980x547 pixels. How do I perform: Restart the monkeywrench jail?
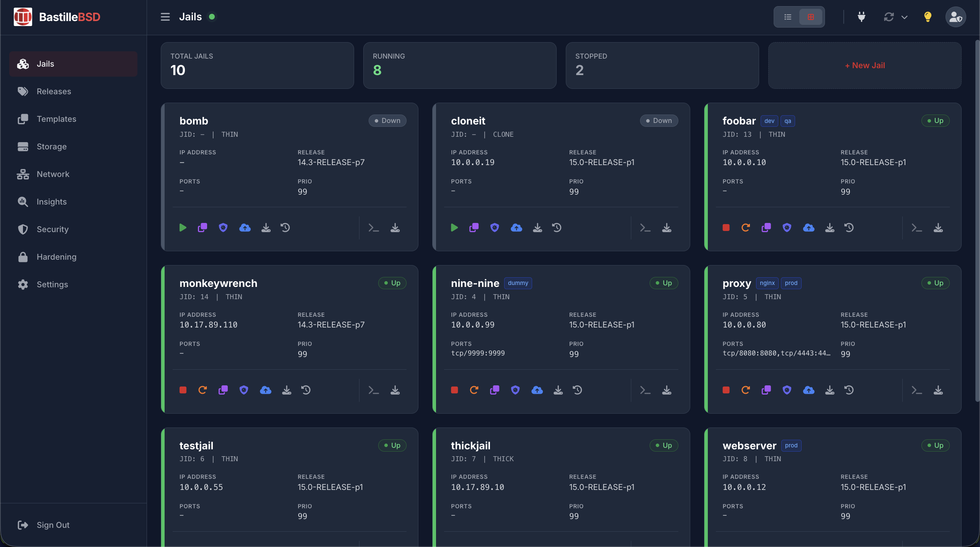[203, 390]
